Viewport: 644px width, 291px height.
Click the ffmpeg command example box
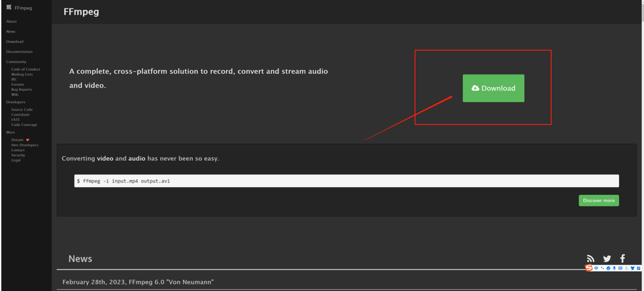pyautogui.click(x=347, y=181)
